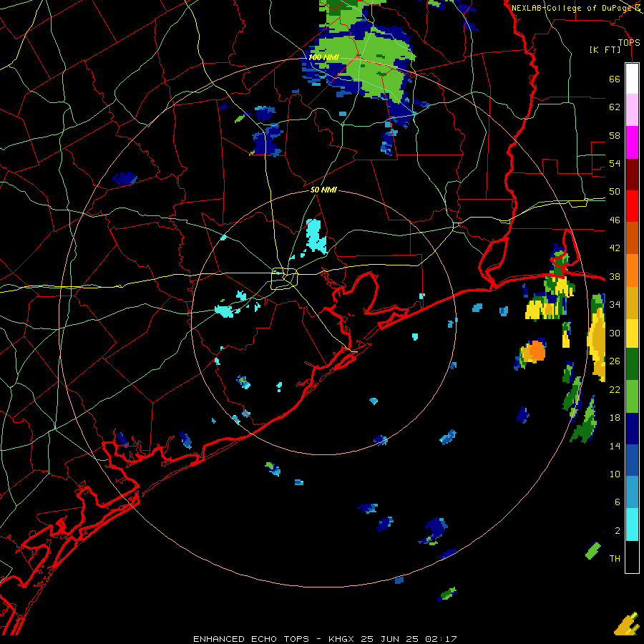
Task: Pick the light green legend segment near 22
Action: tap(632, 396)
